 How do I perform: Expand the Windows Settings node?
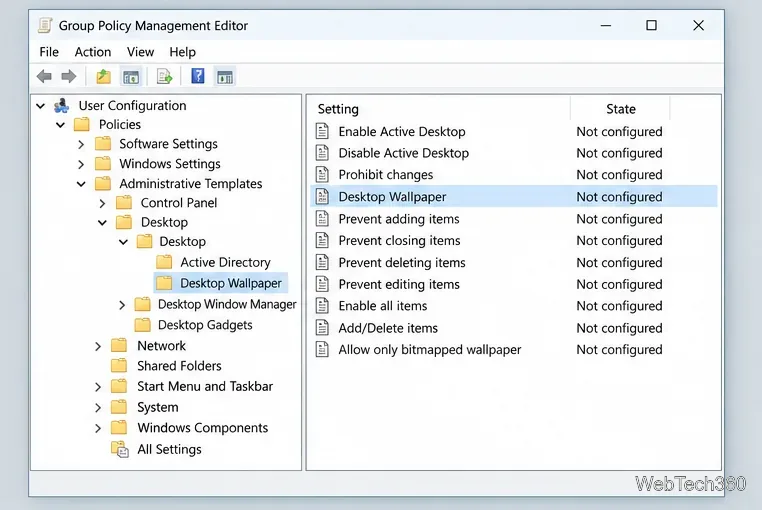click(x=81, y=164)
